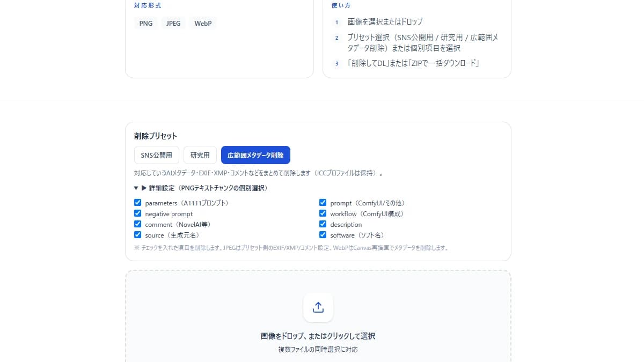Uncheck negative prompt checkbox
Image resolution: width=644 pixels, height=362 pixels.
(138, 213)
